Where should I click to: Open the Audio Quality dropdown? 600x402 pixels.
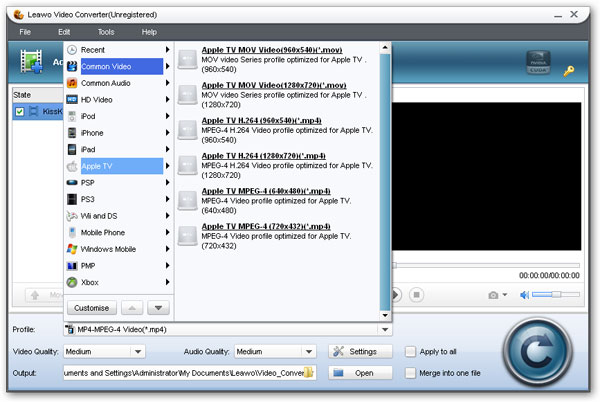click(x=309, y=351)
